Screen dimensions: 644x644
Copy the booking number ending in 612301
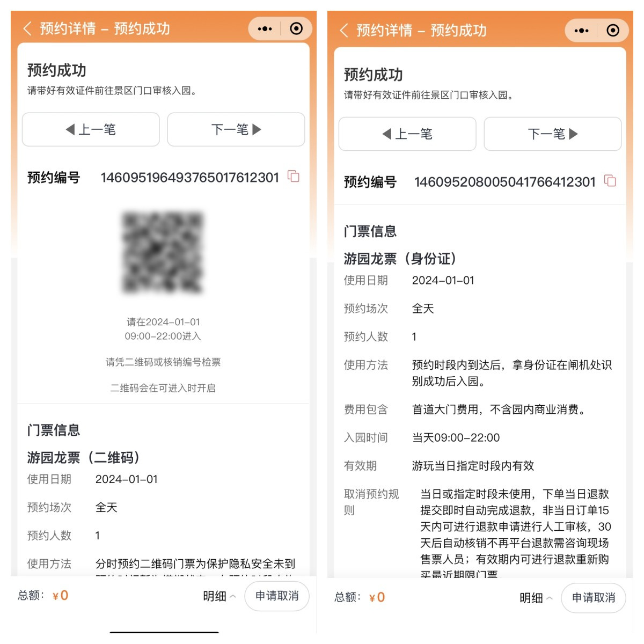[x=294, y=177]
